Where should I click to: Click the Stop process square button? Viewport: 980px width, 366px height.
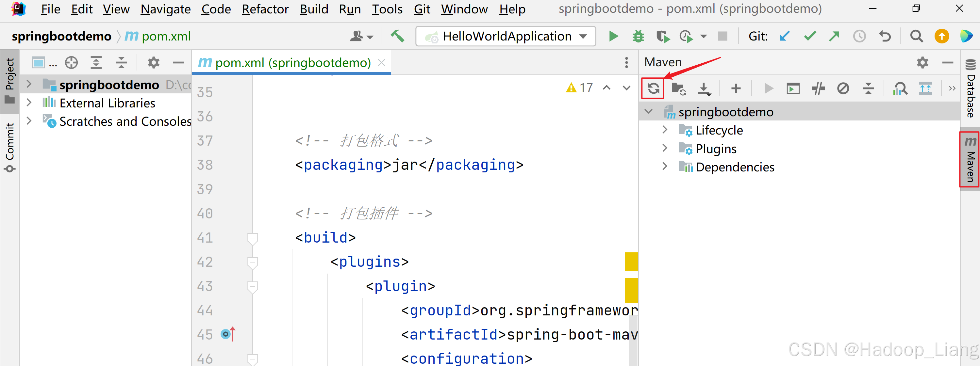[x=722, y=36]
